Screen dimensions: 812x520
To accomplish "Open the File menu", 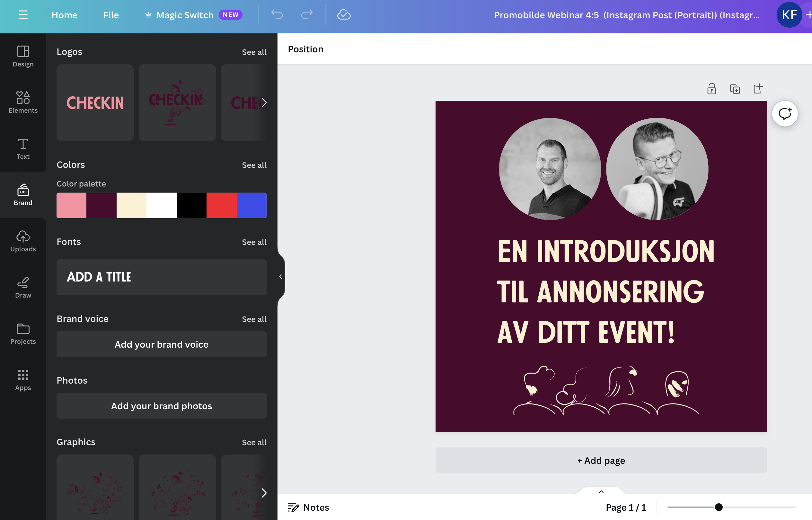I will coord(111,15).
